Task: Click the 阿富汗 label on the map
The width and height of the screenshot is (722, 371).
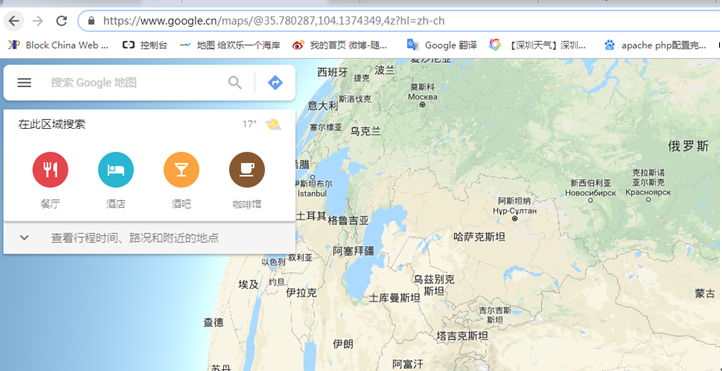Action: pos(408,365)
